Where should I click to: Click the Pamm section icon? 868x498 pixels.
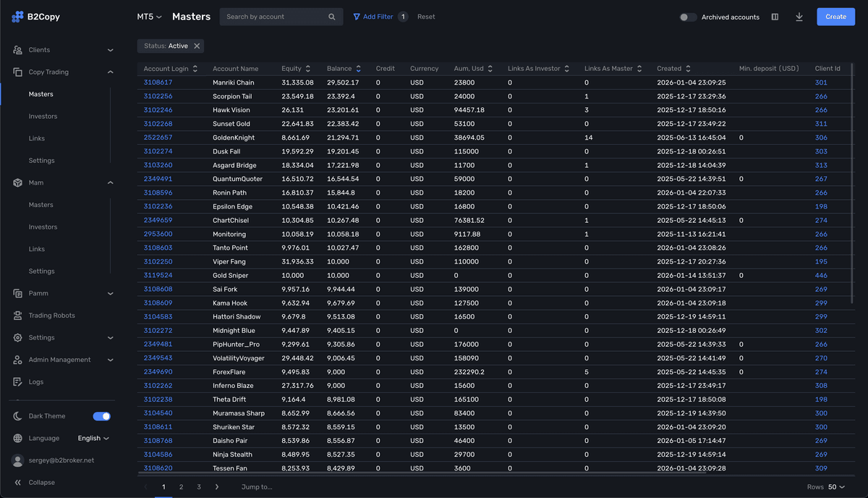point(17,293)
